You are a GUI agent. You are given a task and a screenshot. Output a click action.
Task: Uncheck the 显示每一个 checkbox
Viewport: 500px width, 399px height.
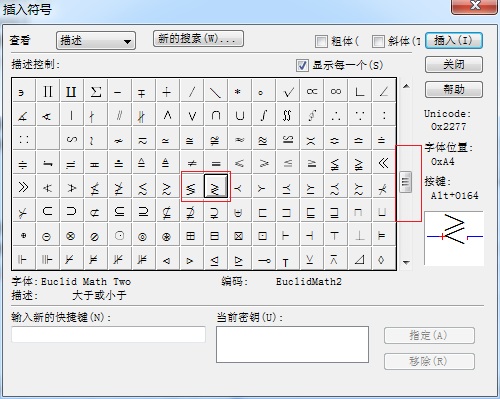pos(302,65)
